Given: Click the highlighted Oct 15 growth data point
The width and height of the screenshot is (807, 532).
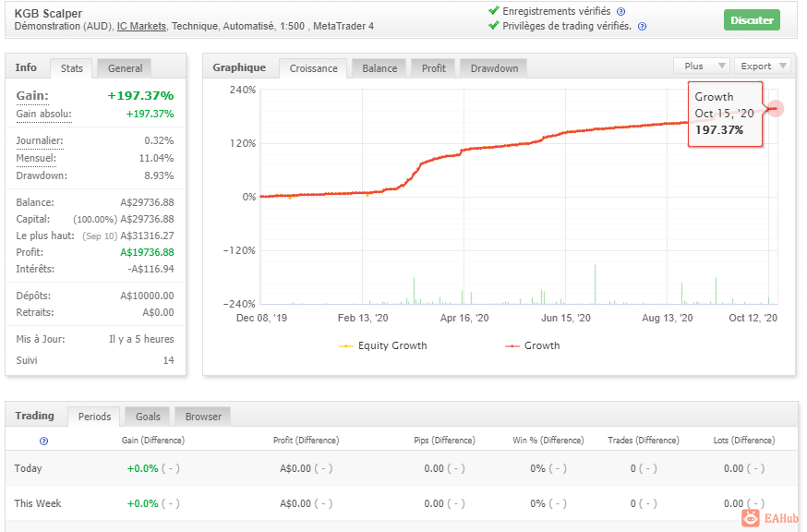Looking at the screenshot, I should tap(777, 108).
